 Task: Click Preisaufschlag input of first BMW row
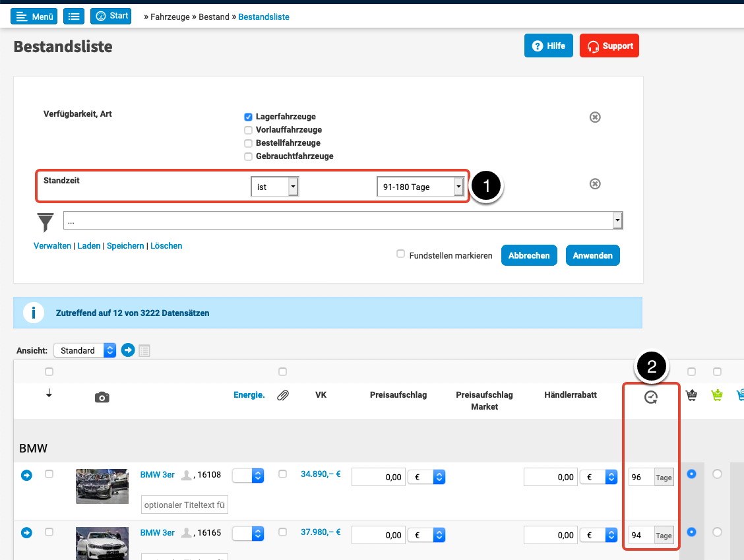coord(377,477)
